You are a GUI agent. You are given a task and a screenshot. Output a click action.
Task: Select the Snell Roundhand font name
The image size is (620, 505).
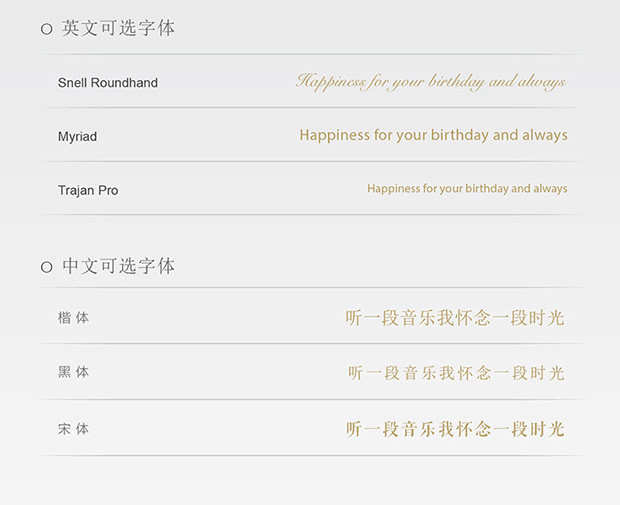pyautogui.click(x=108, y=83)
